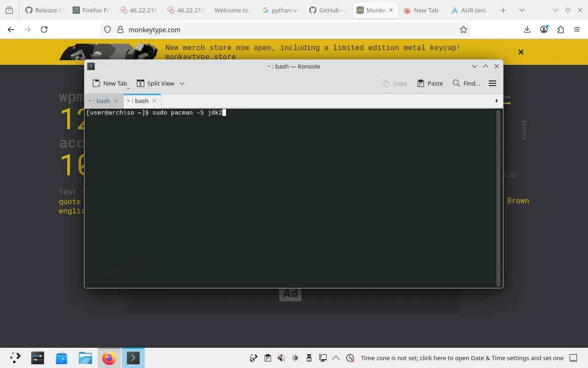The image size is (588, 368).
Task: Expand the Split View dropdown chevron
Action: [182, 83]
